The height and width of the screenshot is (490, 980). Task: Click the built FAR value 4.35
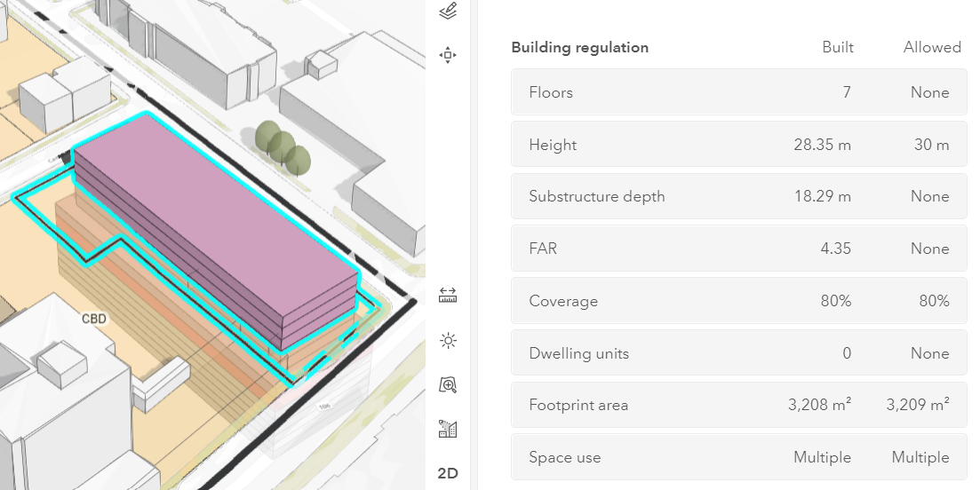pos(836,249)
